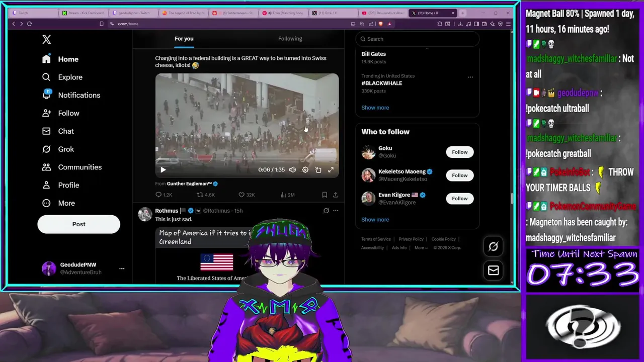
Task: Open Communities in the sidebar
Action: point(72,167)
